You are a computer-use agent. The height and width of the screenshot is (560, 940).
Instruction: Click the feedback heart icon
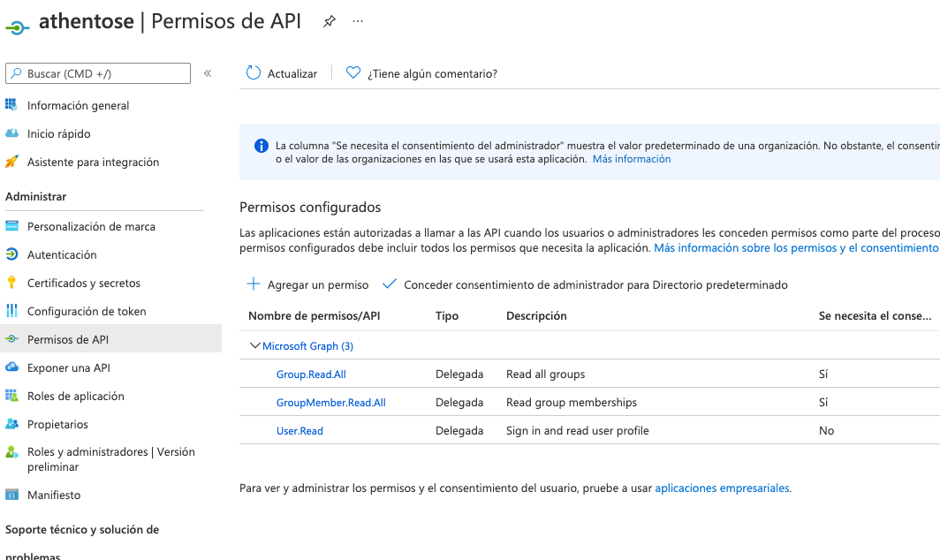(353, 73)
